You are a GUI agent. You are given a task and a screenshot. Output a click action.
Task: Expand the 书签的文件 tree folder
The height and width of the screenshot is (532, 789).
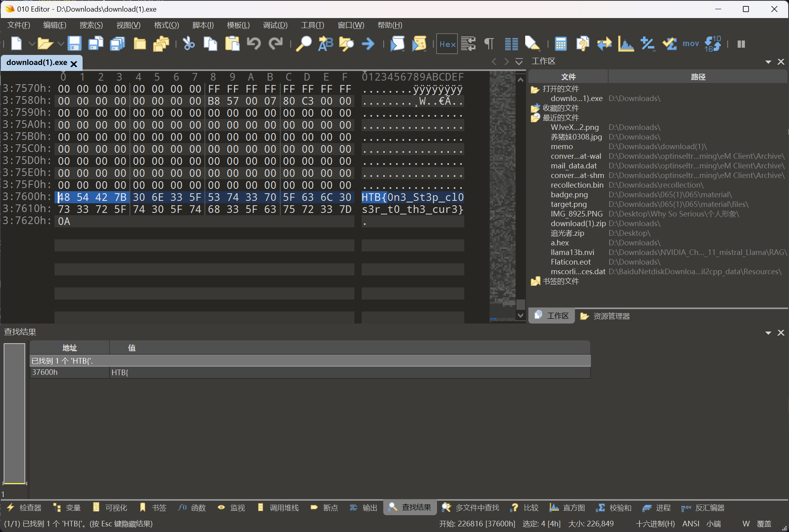(535, 281)
